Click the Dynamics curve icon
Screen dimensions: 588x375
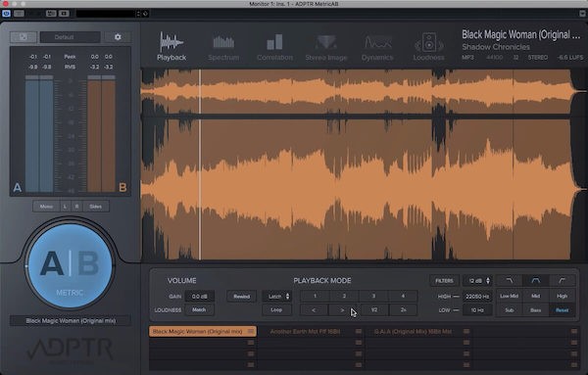pyautogui.click(x=377, y=42)
